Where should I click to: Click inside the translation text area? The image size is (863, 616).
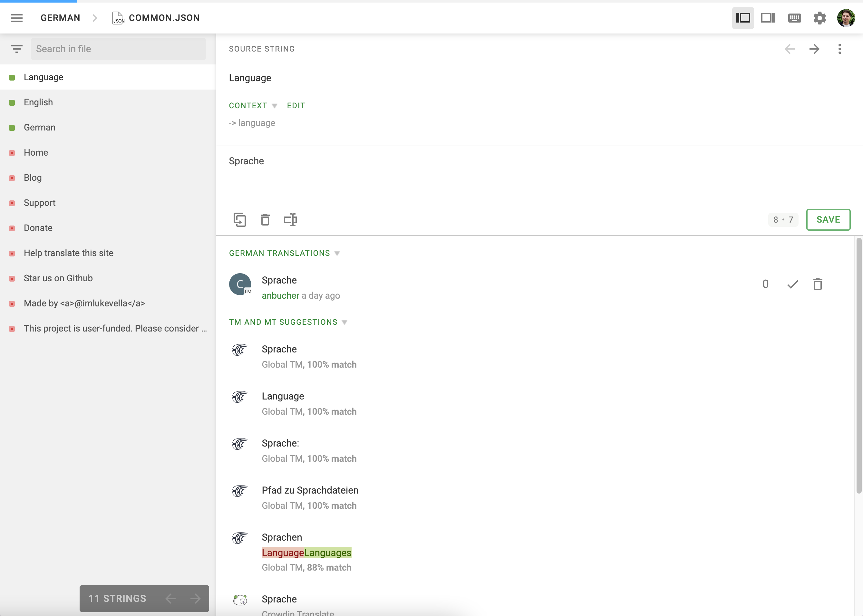pyautogui.click(x=539, y=176)
